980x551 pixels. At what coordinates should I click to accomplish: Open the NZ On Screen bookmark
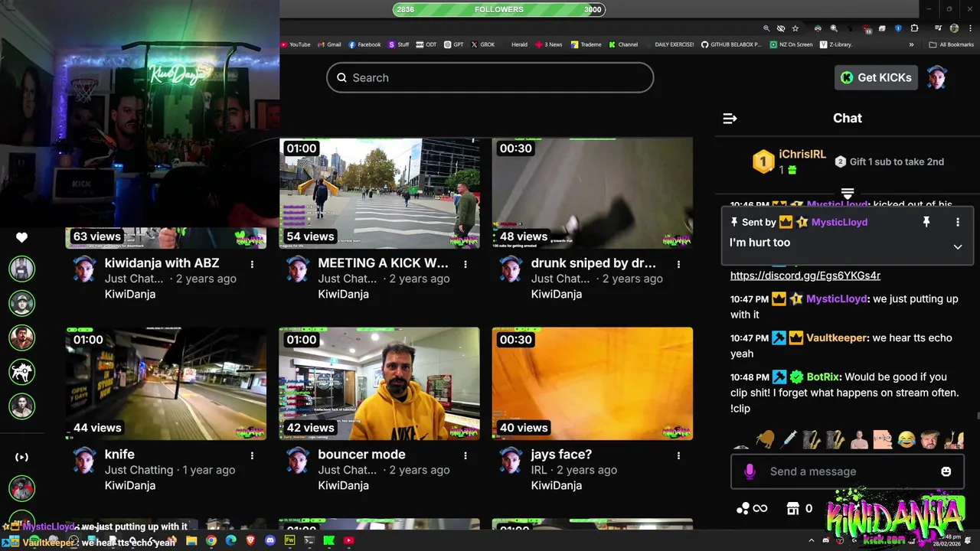pyautogui.click(x=791, y=44)
